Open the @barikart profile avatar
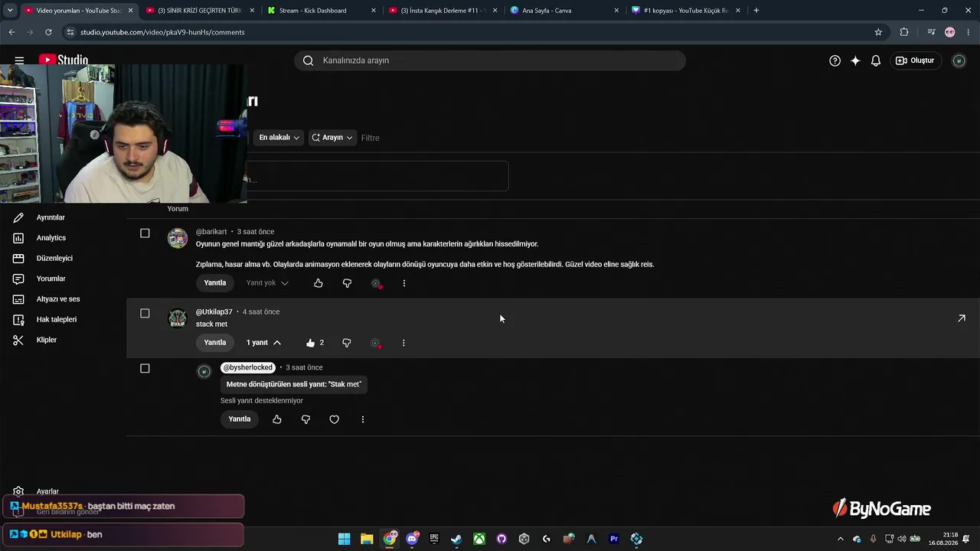The height and width of the screenshot is (551, 980). (178, 238)
